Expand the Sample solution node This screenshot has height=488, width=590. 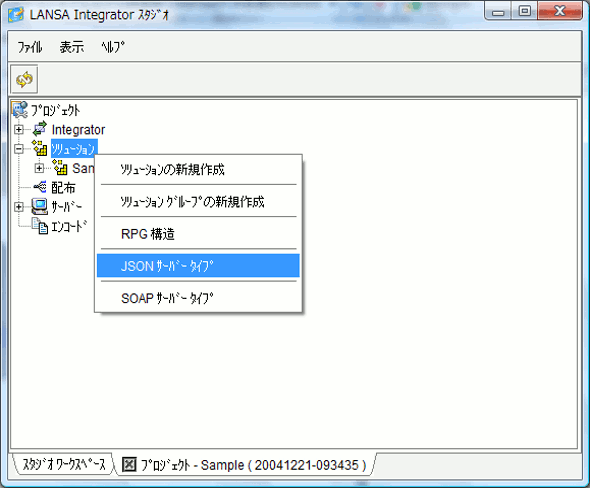click(39, 168)
